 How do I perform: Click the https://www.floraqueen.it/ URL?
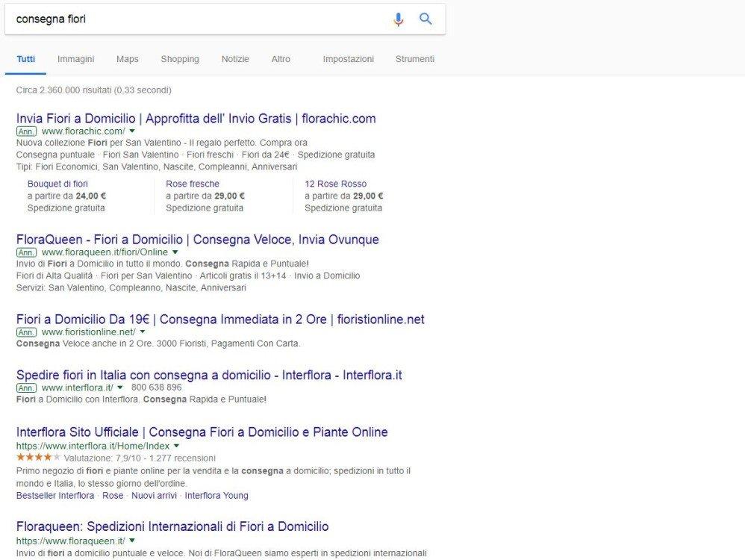(71, 541)
